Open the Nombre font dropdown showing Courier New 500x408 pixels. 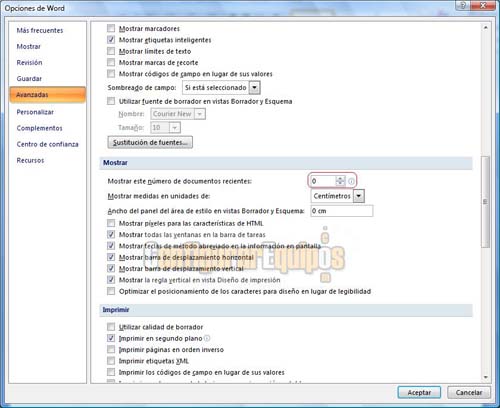pyautogui.click(x=199, y=114)
